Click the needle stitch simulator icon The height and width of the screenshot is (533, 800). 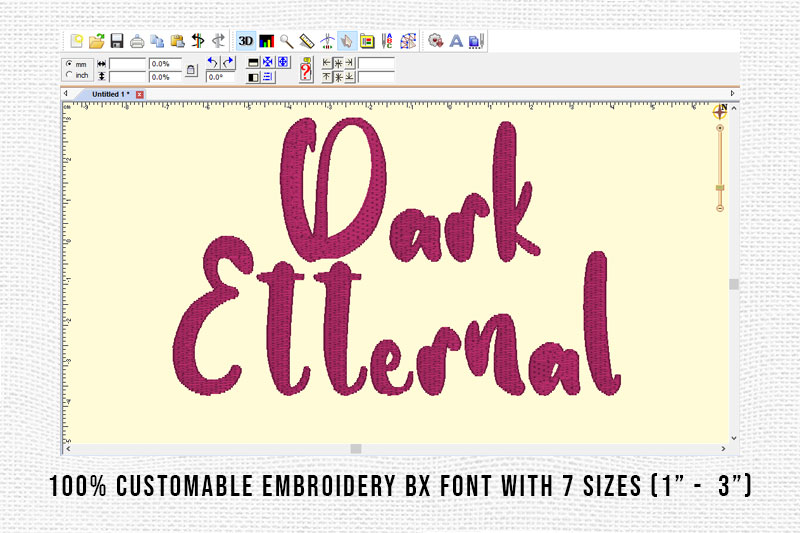pos(327,41)
